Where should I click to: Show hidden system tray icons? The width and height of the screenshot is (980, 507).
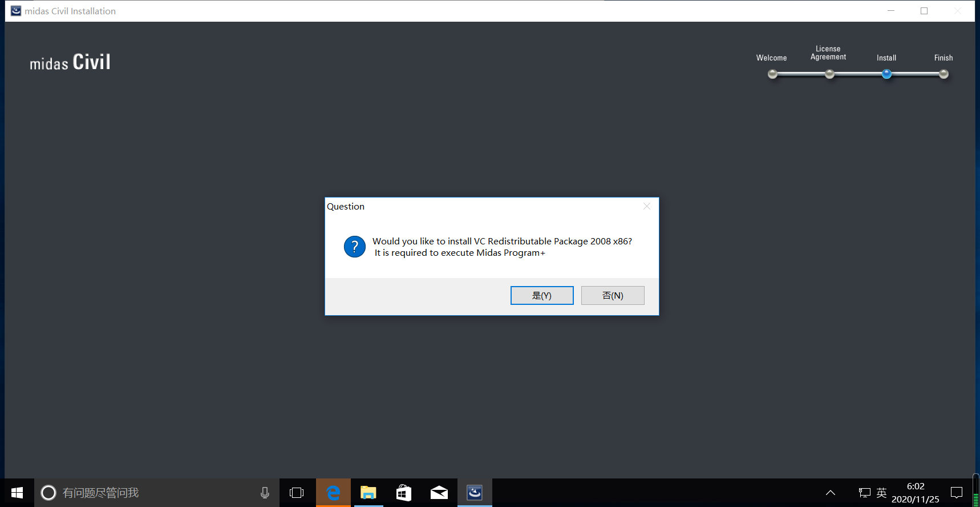click(x=831, y=493)
